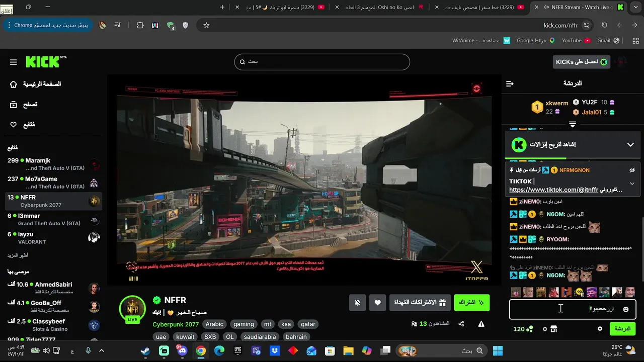Click the Arabic language tag

[214, 324]
